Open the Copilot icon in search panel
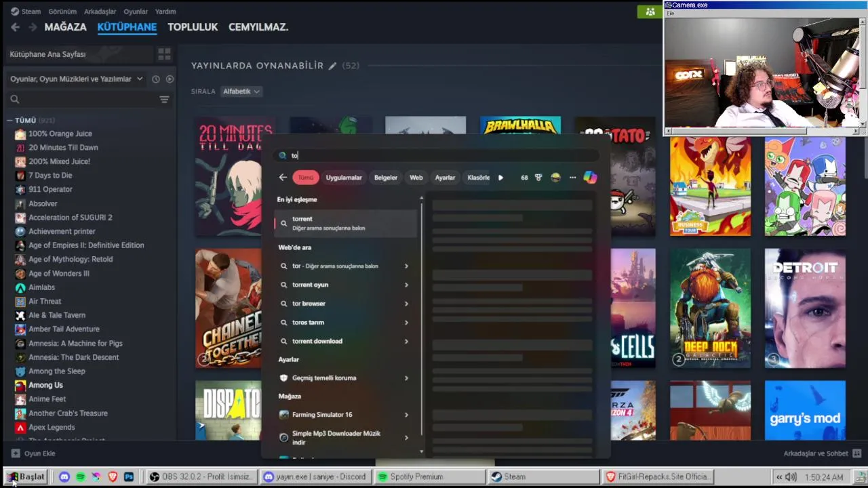This screenshot has width=868, height=488. [590, 178]
